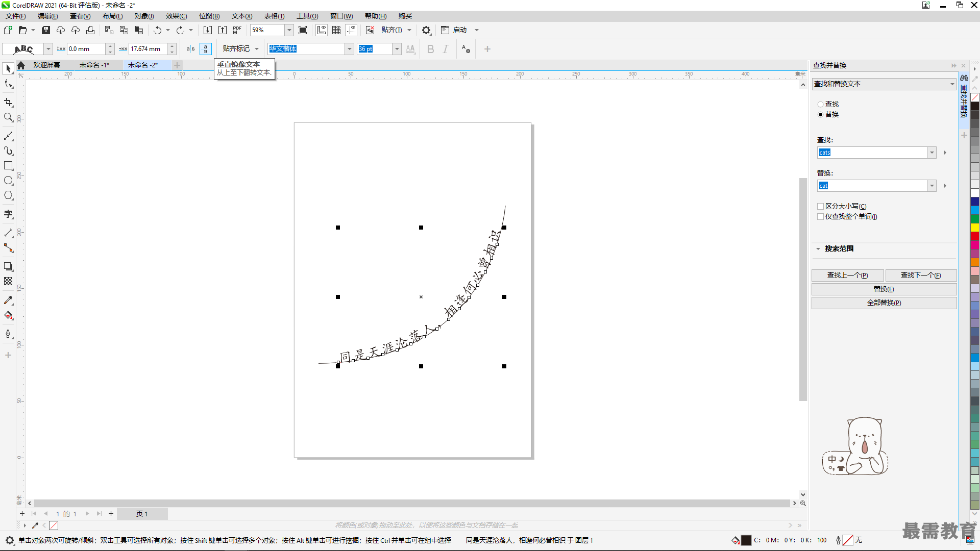This screenshot has width=980, height=551.
Task: Toggle the show rulers icon
Action: pos(322,30)
